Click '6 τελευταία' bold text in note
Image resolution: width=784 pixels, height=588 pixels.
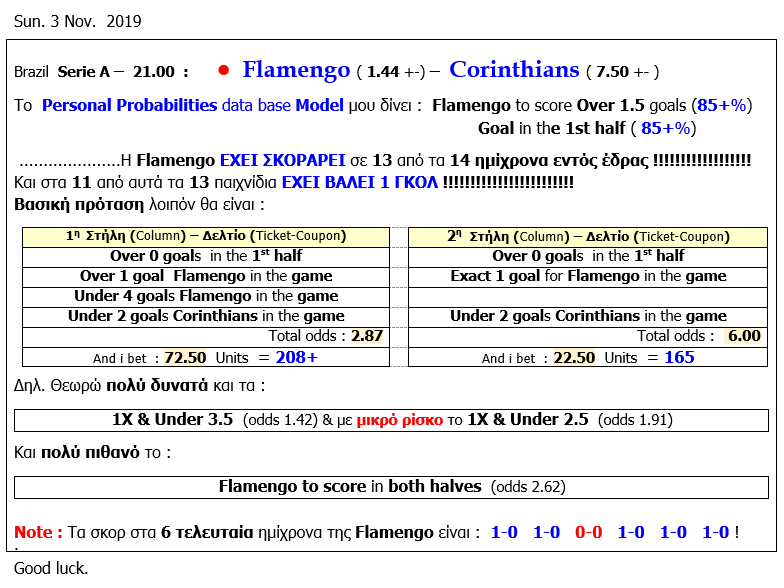pyautogui.click(x=207, y=532)
